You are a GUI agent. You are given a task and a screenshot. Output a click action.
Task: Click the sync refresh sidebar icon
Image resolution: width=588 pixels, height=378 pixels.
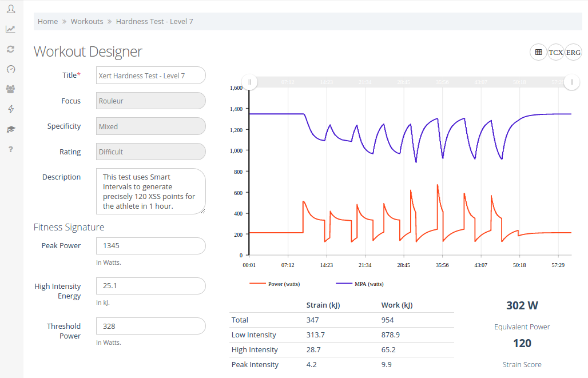point(10,49)
